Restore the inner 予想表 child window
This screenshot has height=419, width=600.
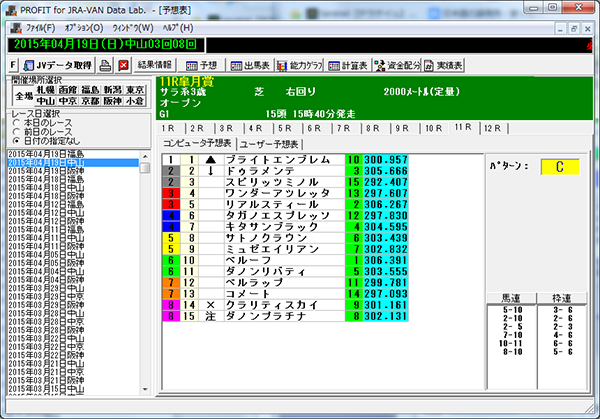(574, 29)
